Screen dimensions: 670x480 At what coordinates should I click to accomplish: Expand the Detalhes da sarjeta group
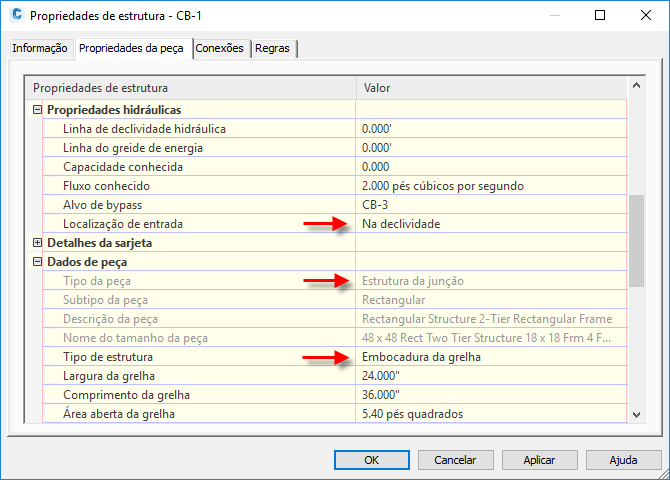point(38,243)
